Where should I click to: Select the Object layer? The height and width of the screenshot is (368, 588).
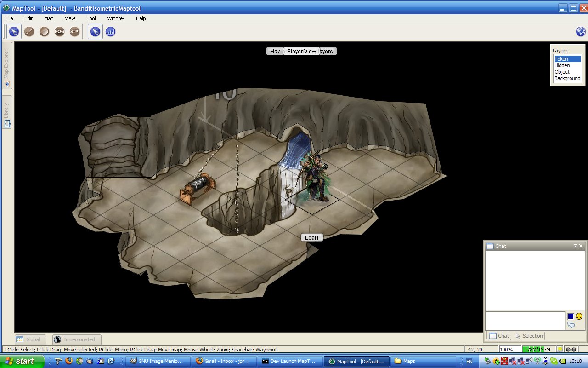567,72
